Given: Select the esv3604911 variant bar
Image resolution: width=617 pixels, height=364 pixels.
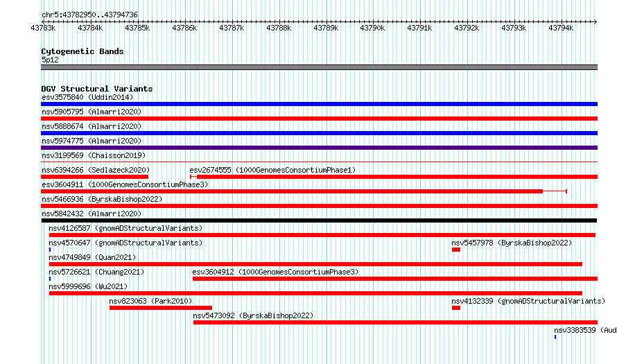Looking at the screenshot, I should click(304, 191).
